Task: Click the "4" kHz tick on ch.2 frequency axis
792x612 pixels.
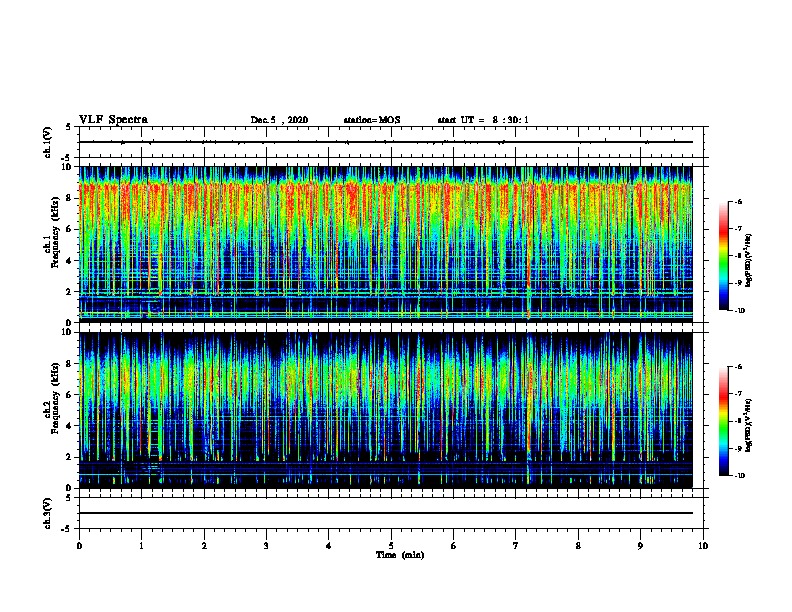Action: tap(69, 426)
